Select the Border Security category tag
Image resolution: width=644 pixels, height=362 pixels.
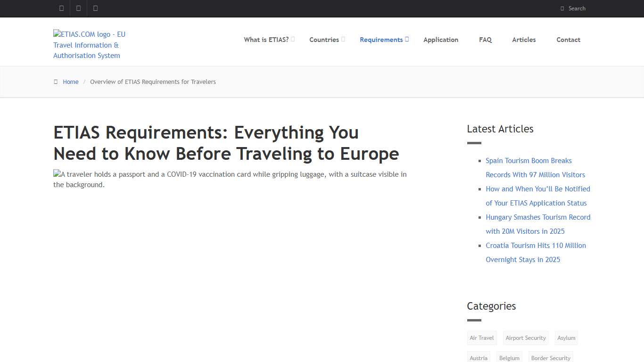pos(551,358)
